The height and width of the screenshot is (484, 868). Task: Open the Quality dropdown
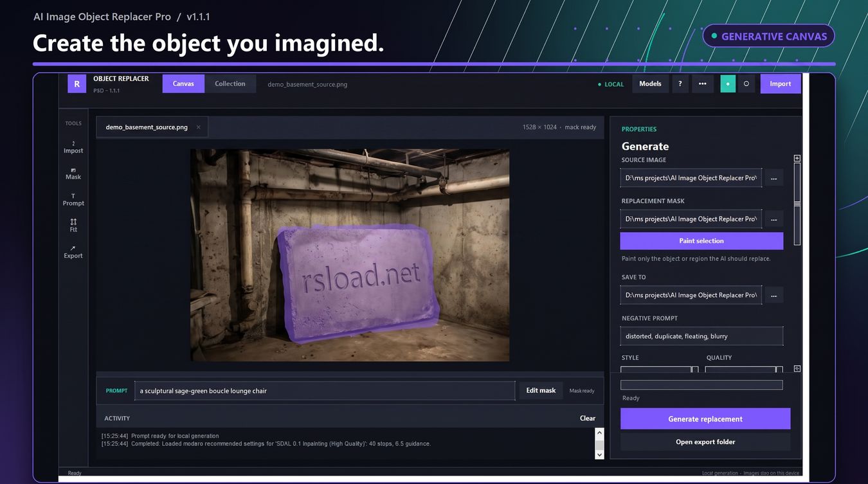[x=744, y=370]
